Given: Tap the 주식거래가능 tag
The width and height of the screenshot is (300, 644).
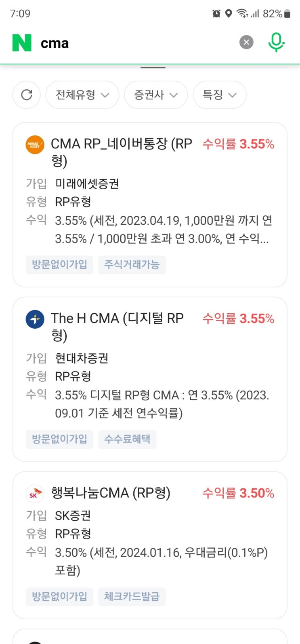Looking at the screenshot, I should (132, 265).
